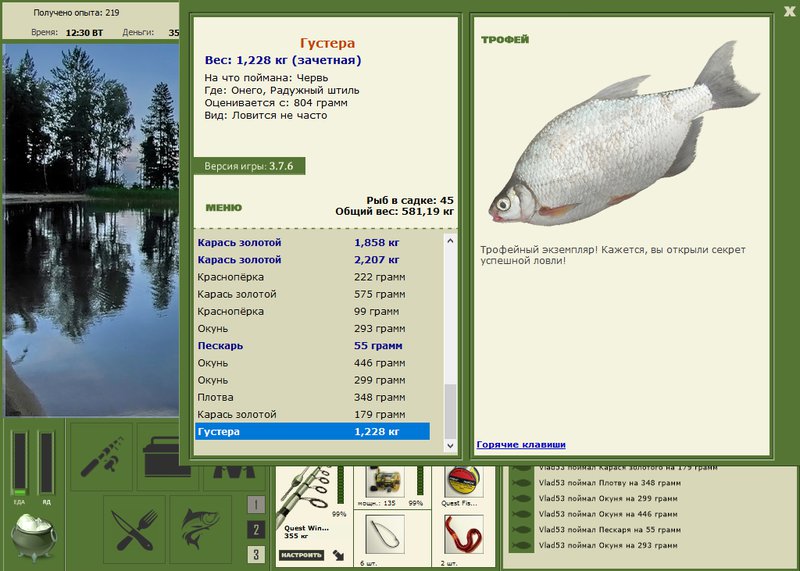Click the НАСТРОИТЬ button
The image size is (800, 571).
click(301, 554)
